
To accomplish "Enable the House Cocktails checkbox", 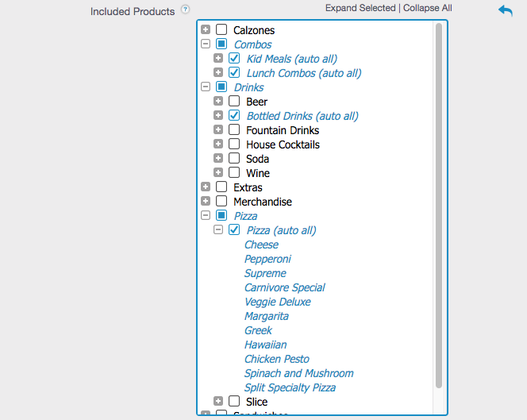I will (234, 144).
